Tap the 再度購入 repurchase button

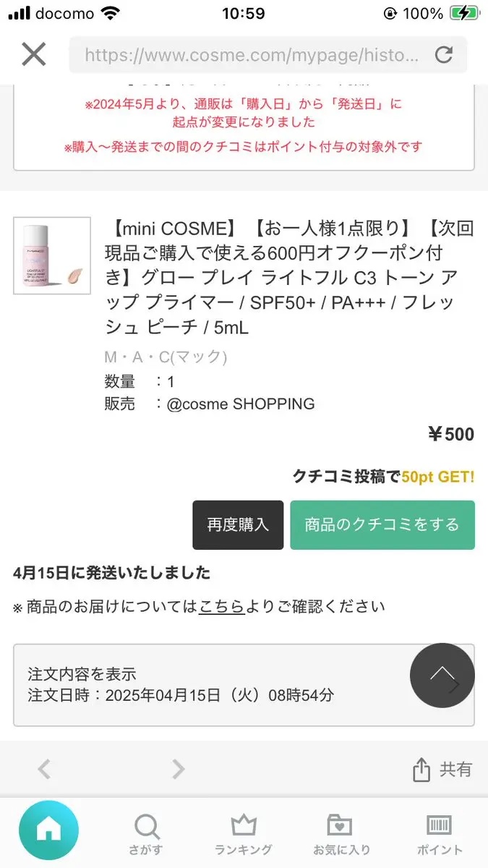tap(238, 525)
